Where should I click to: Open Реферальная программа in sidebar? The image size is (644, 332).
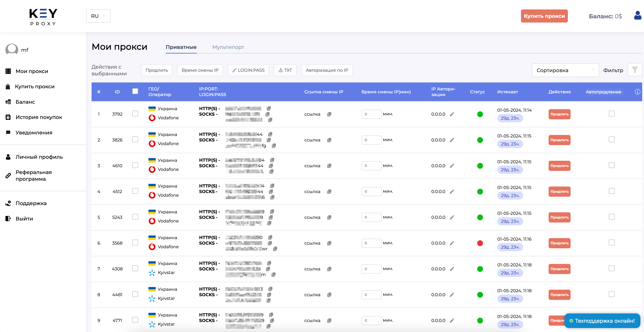(x=33, y=176)
